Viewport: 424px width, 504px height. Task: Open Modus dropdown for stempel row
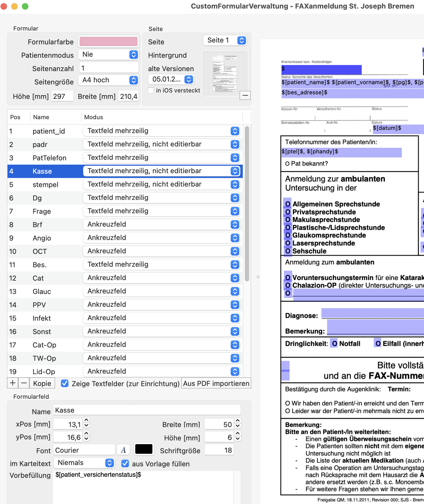[x=162, y=184]
